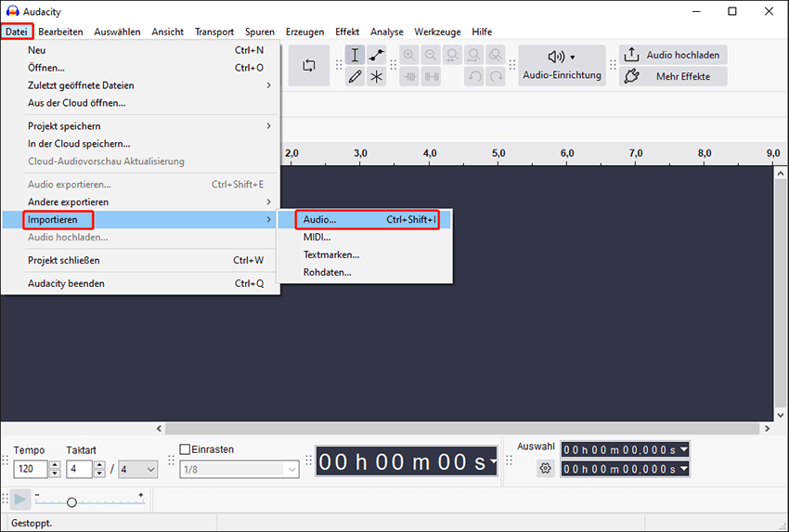Enable the Einrasten checkbox
This screenshot has width=789, height=532.
[185, 449]
